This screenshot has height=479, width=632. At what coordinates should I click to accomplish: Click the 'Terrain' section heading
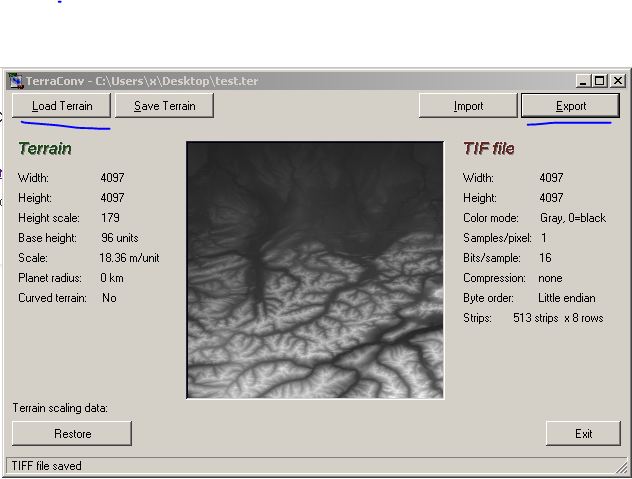45,148
